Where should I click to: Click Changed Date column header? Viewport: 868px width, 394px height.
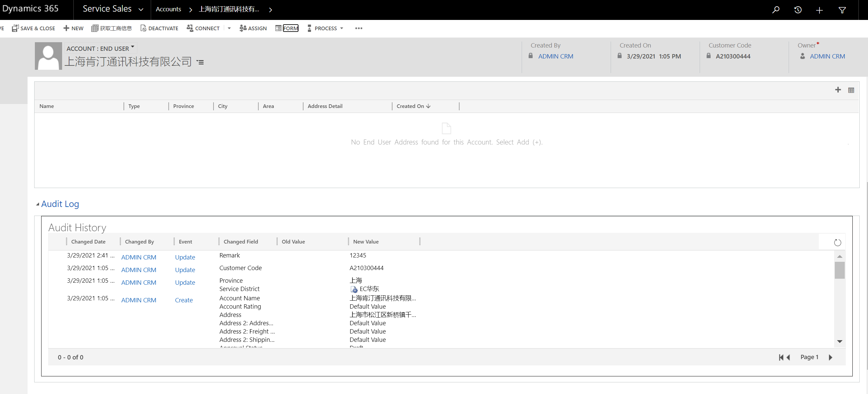coord(88,242)
